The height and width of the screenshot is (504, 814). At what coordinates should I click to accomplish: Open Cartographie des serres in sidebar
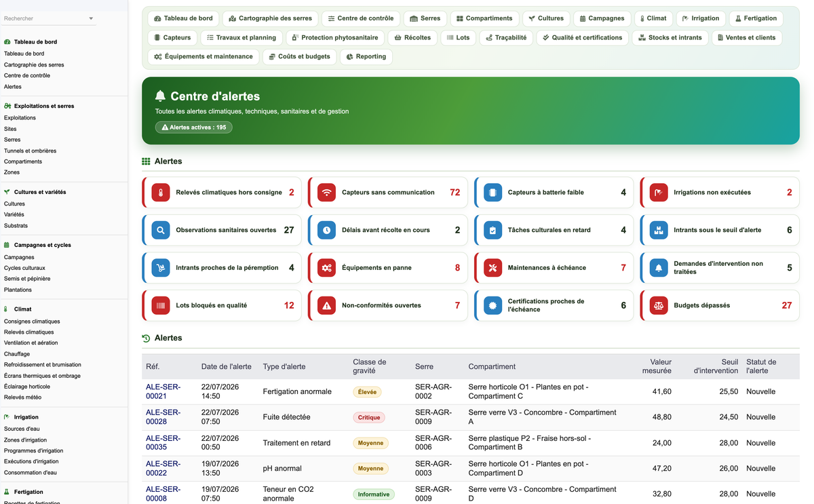pos(34,64)
